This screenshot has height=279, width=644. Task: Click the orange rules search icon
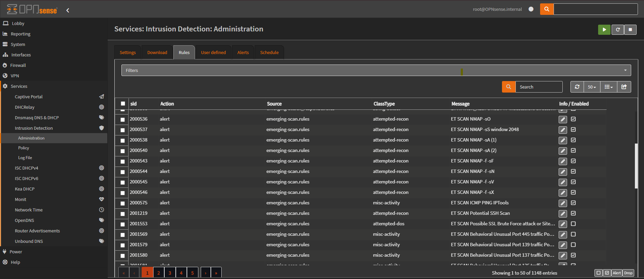508,87
